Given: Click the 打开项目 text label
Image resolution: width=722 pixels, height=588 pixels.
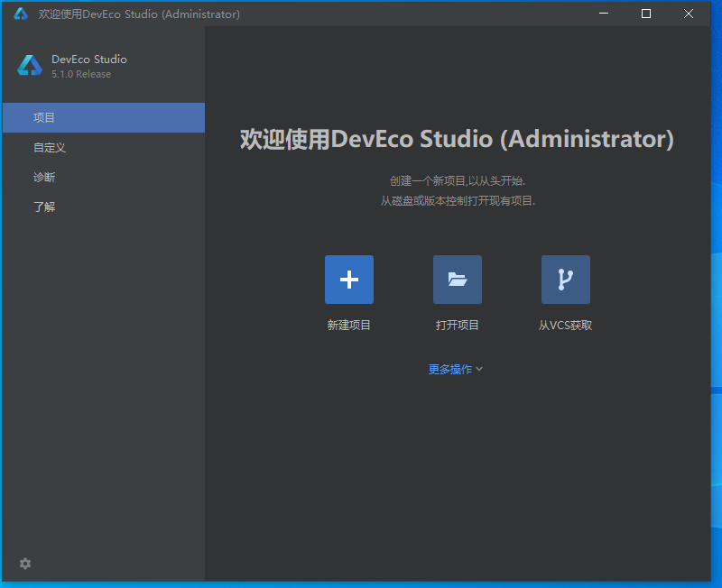Looking at the screenshot, I should pyautogui.click(x=458, y=326).
